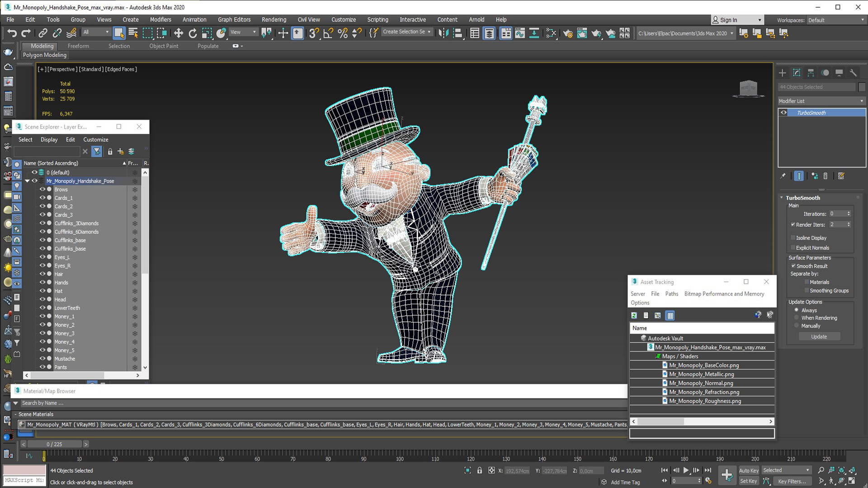Toggle the Angle Snap icon
Image resolution: width=868 pixels, height=488 pixels.
328,33
